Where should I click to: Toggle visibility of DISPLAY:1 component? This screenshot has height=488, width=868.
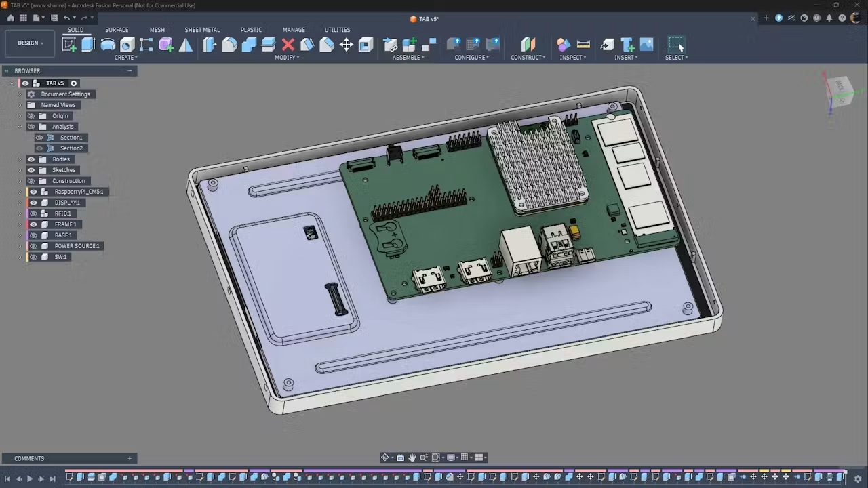[x=33, y=203]
